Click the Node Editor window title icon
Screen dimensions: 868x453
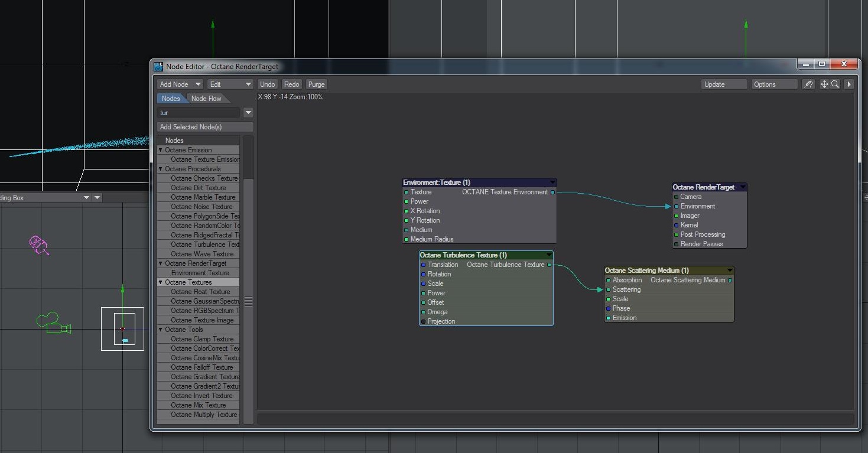tap(158, 67)
